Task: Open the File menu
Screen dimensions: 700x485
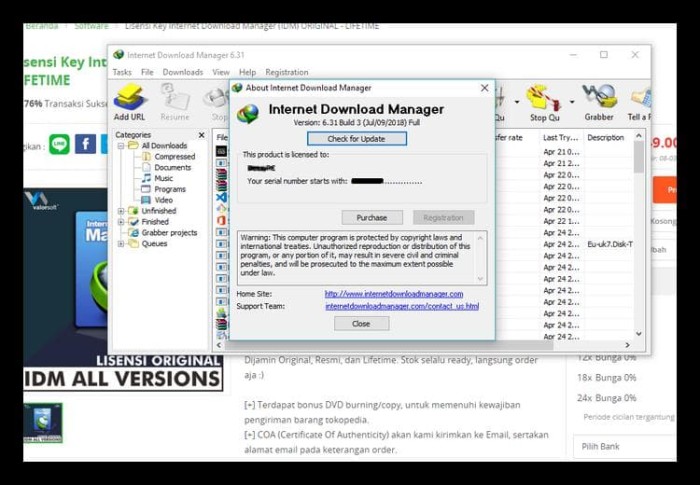Action: tap(147, 72)
